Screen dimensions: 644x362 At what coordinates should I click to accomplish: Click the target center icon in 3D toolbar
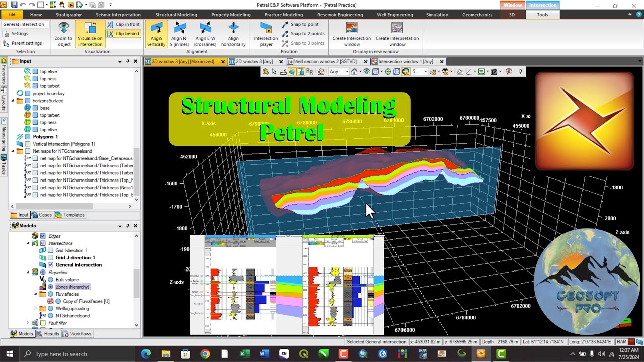pos(388,72)
